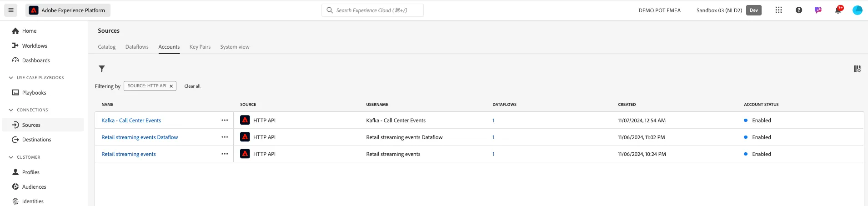Click the Dev sandbox badge
The width and height of the screenshot is (868, 206).
click(754, 10)
